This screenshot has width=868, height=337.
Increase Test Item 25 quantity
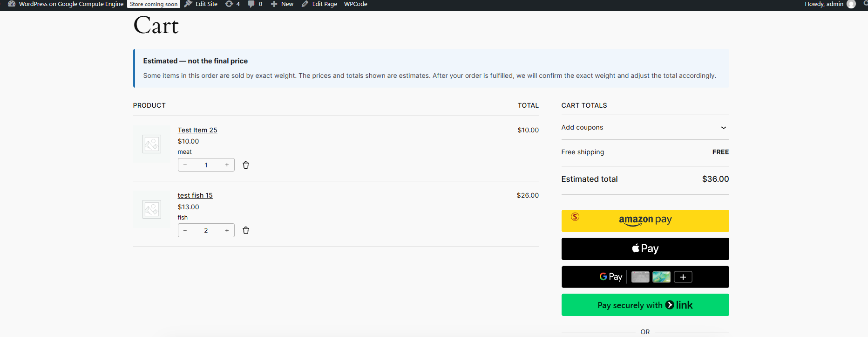point(227,165)
